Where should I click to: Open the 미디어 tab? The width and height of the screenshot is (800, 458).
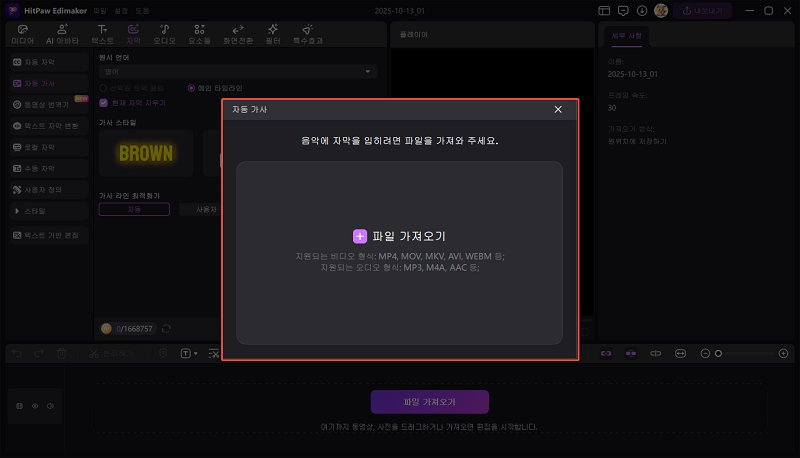click(x=23, y=35)
